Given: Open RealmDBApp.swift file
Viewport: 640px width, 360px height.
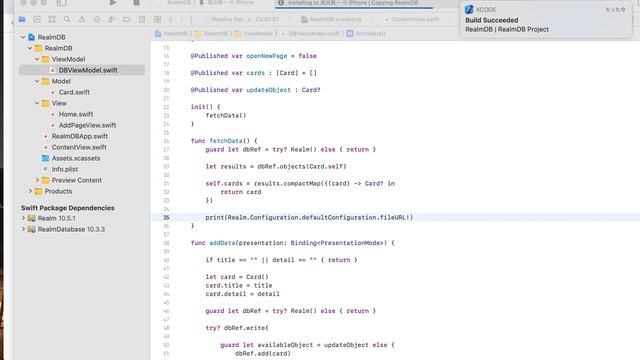Looking at the screenshot, I should [x=80, y=136].
